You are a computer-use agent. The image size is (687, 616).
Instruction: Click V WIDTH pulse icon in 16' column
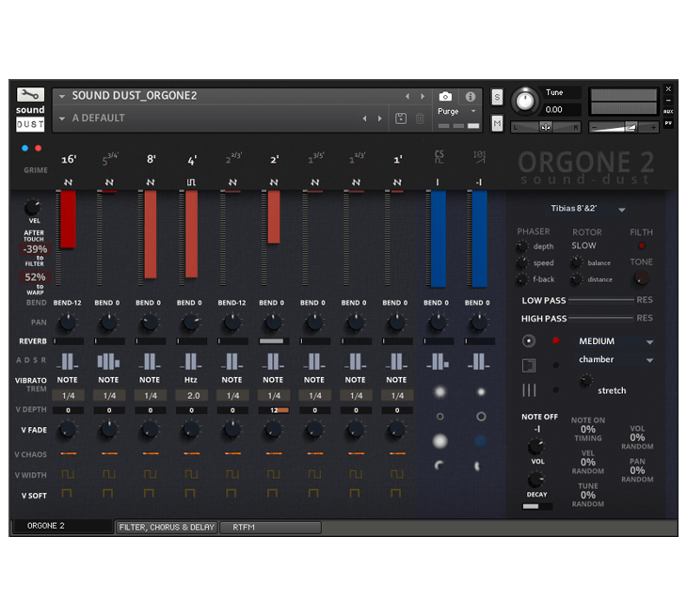click(x=68, y=474)
